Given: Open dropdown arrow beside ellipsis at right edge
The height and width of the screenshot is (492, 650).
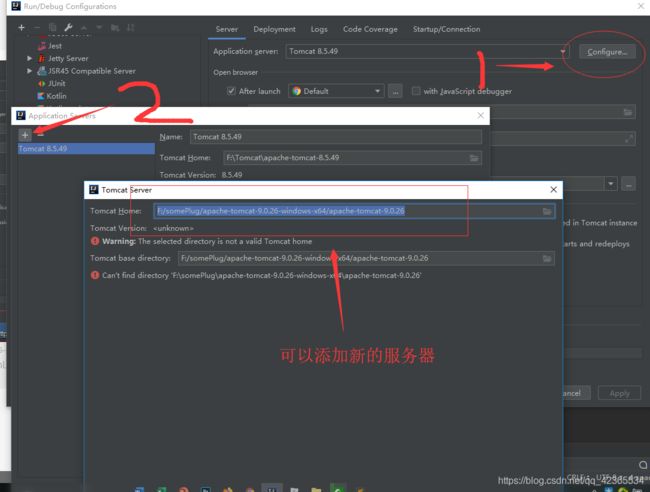Looking at the screenshot, I should point(611,184).
